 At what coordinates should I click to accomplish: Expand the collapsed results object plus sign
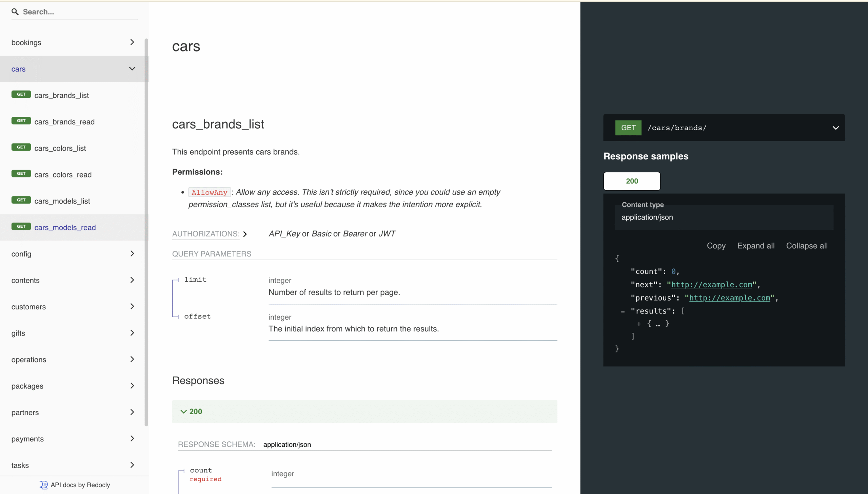point(639,324)
